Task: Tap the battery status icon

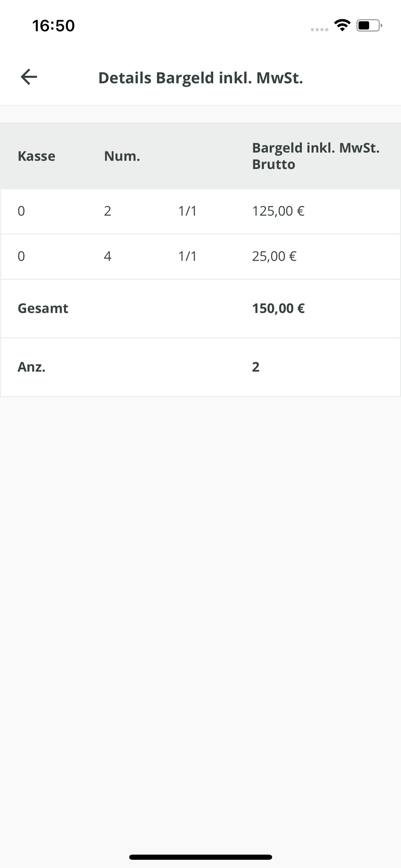Action: (369, 25)
